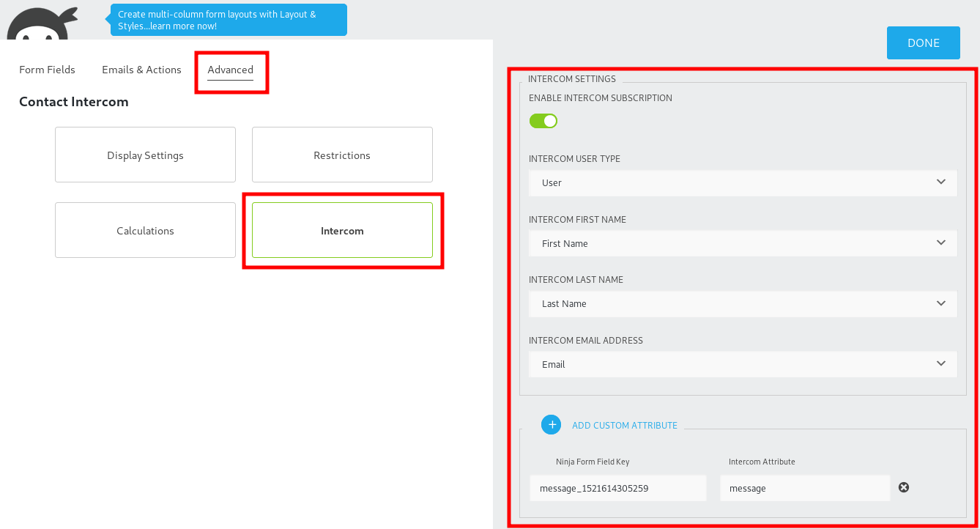Edit the Ninja Form Field Key input
980x529 pixels.
click(618, 488)
